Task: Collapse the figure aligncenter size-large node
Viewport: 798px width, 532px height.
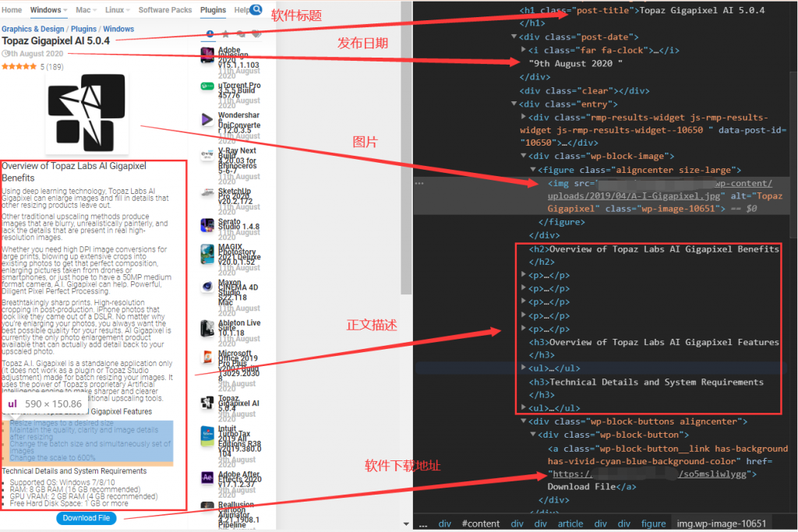Action: click(533, 169)
